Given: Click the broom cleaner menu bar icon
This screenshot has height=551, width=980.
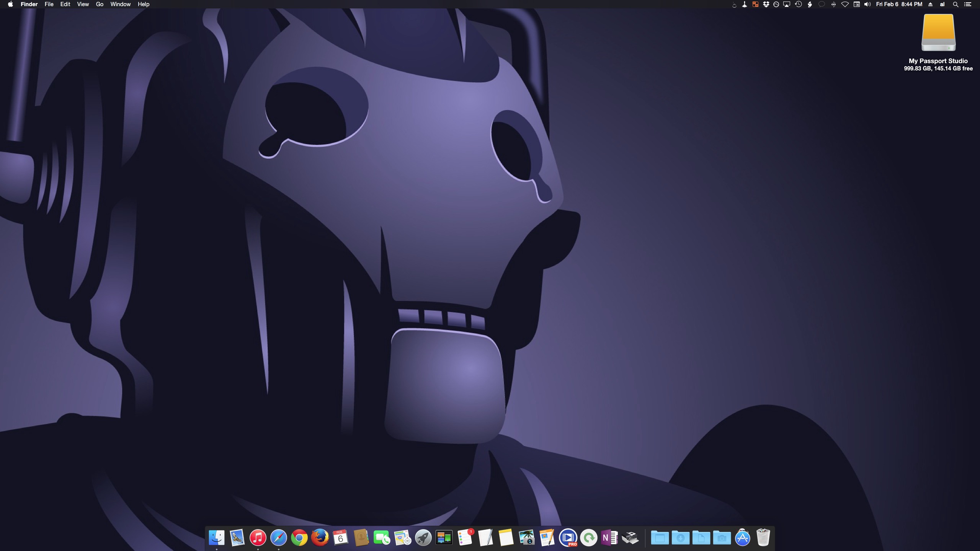Looking at the screenshot, I should [745, 4].
